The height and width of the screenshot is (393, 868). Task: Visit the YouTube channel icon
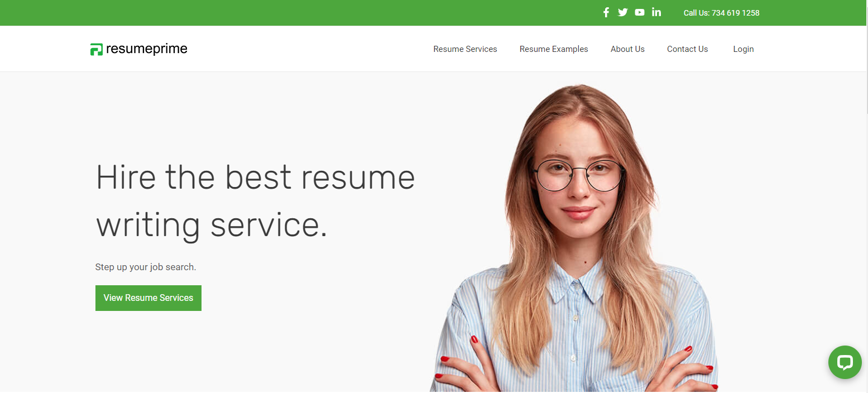tap(640, 12)
